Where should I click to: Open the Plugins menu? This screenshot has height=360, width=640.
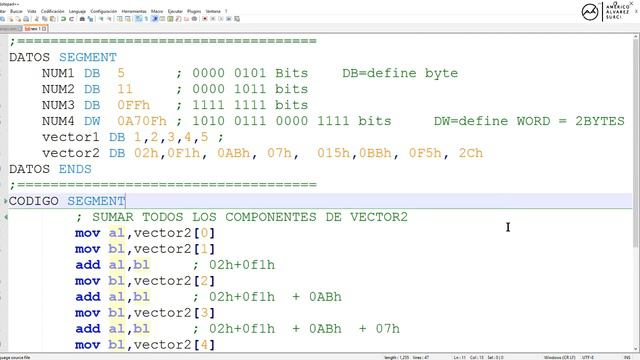click(x=194, y=11)
